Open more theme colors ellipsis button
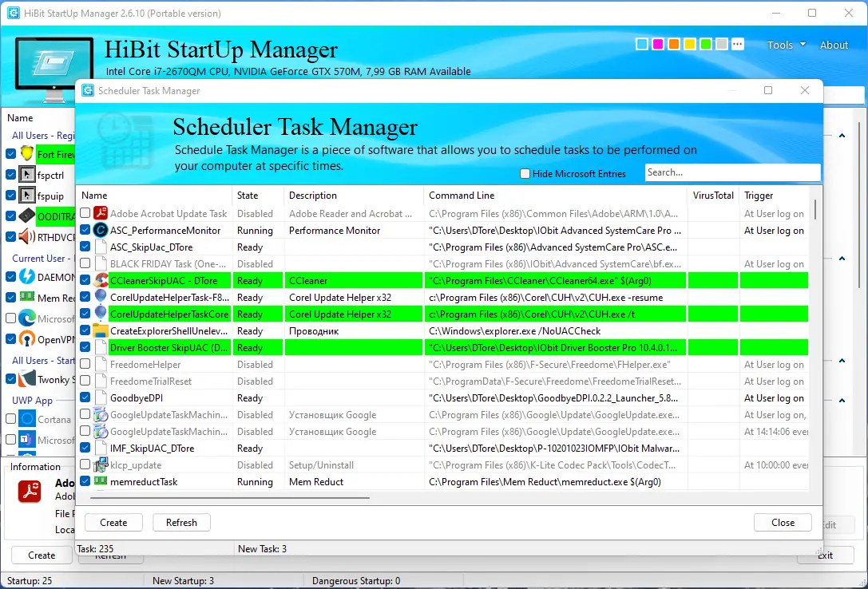The width and height of the screenshot is (868, 589). (x=738, y=44)
